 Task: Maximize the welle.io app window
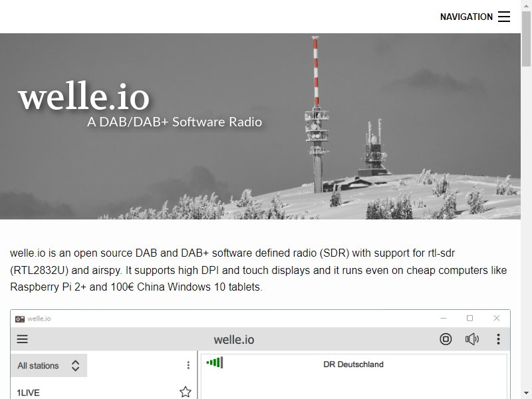pyautogui.click(x=469, y=319)
